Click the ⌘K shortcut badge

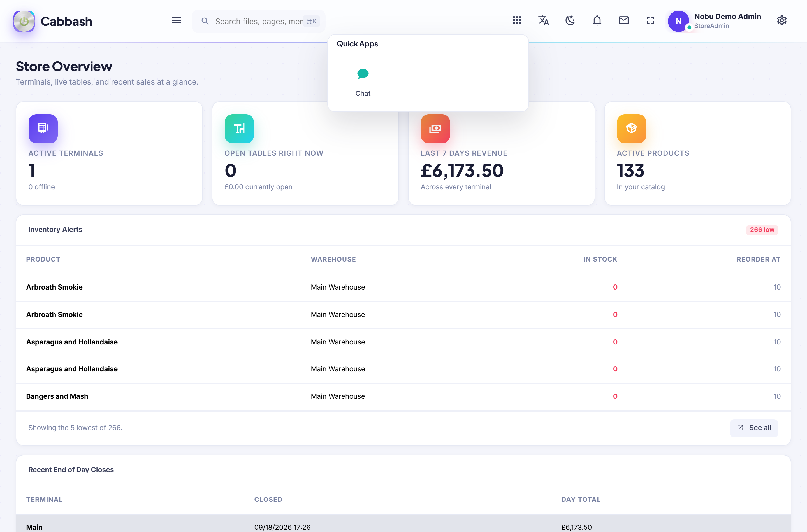311,21
